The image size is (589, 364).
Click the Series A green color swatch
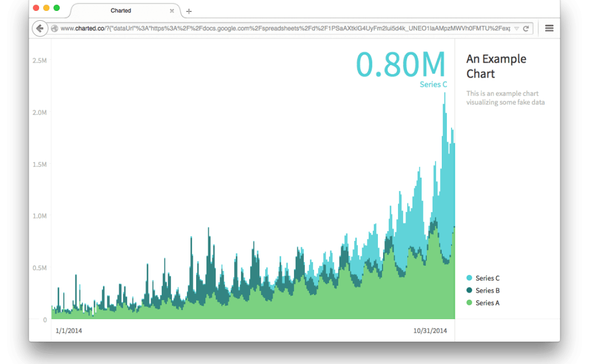point(469,302)
